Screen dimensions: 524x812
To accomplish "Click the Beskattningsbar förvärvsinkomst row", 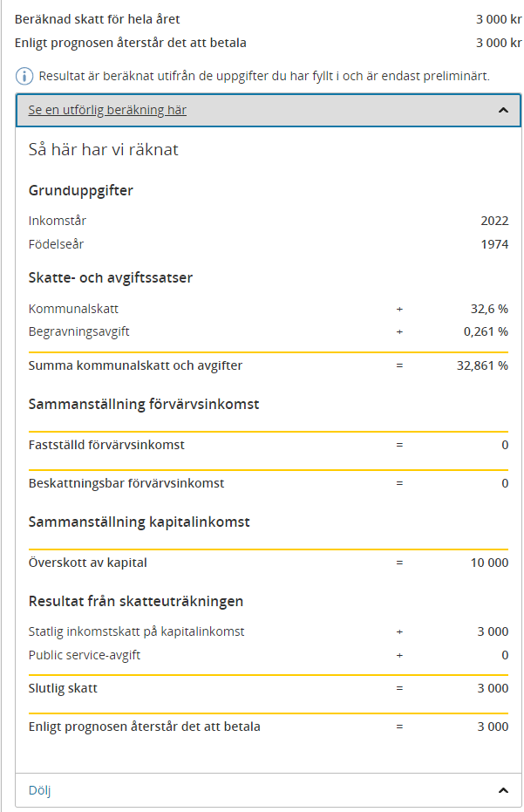I will [269, 484].
